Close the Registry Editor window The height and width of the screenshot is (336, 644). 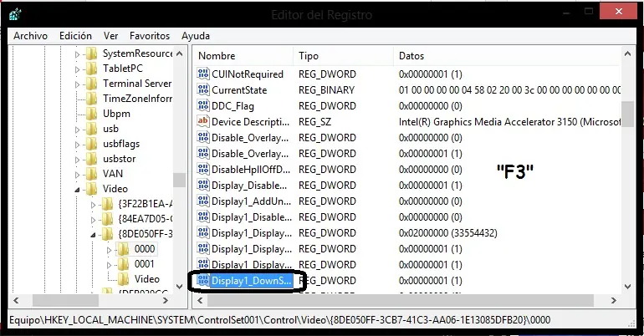[x=619, y=12]
